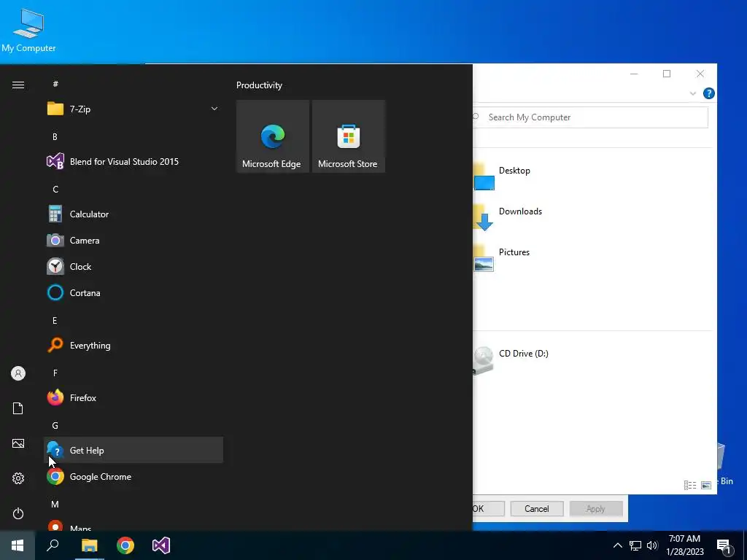Open the Clock app
The width and height of the screenshot is (747, 560).
(133, 267)
